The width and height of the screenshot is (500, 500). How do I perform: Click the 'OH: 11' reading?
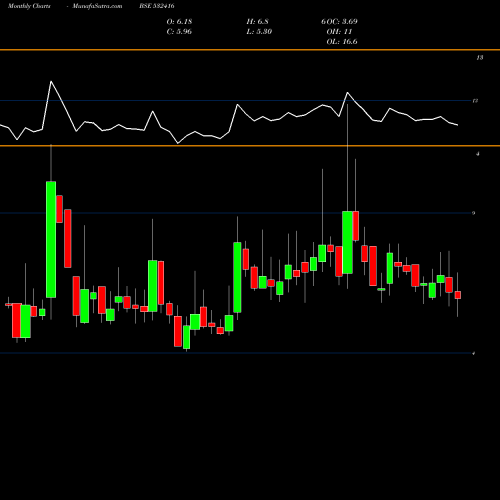pyautogui.click(x=339, y=32)
